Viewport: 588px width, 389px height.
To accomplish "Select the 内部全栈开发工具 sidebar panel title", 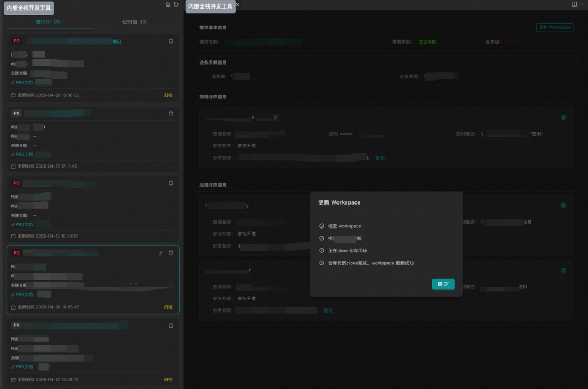I will click(x=29, y=8).
